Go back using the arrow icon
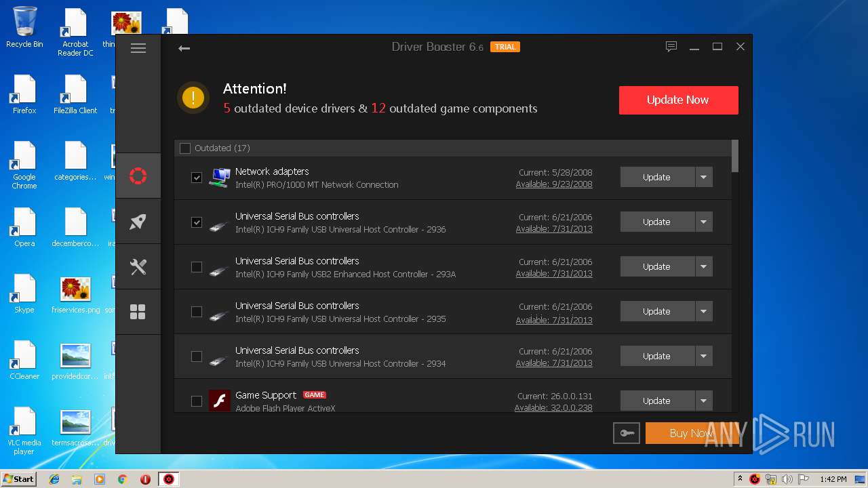This screenshot has width=868, height=488. pos(184,48)
